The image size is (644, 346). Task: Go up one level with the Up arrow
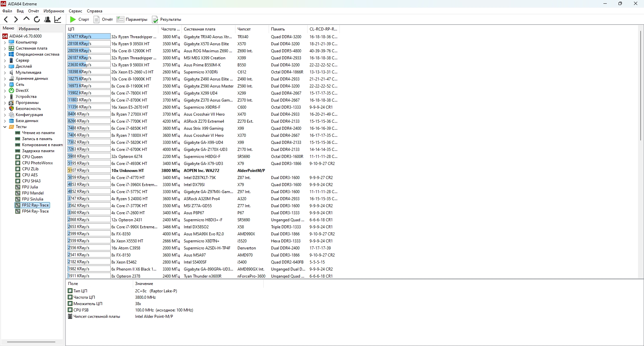(x=26, y=19)
